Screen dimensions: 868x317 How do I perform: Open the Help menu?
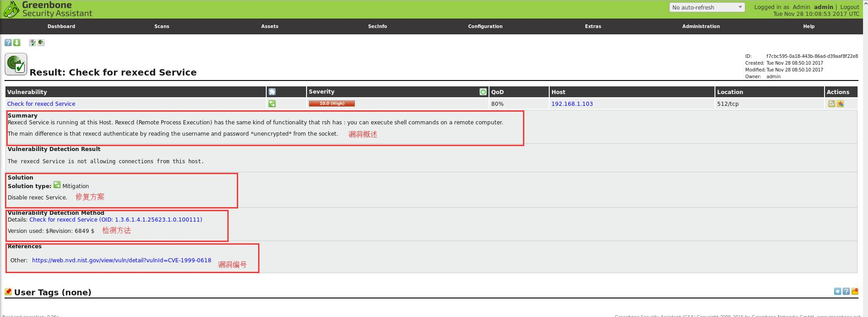[x=809, y=26]
